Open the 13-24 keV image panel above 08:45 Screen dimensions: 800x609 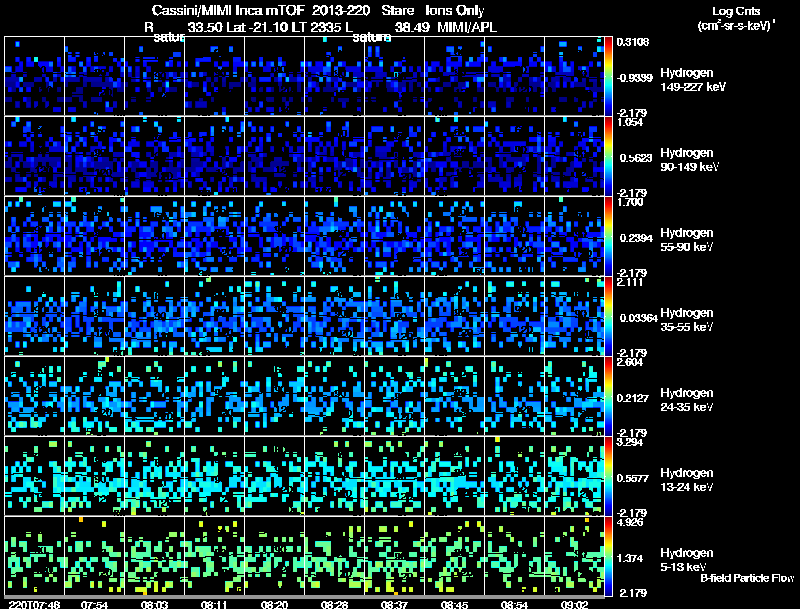454,476
